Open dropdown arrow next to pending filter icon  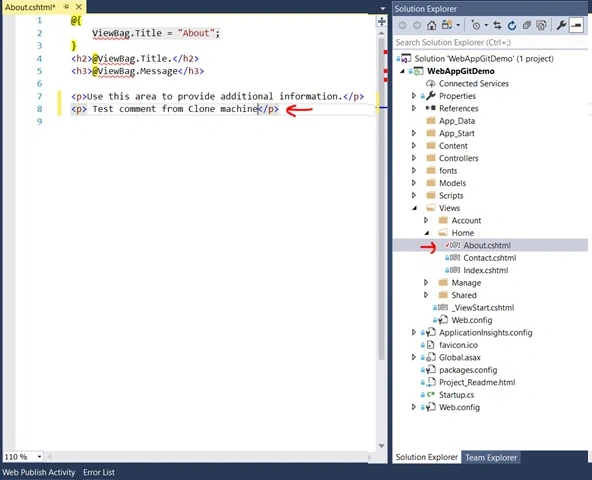486,25
